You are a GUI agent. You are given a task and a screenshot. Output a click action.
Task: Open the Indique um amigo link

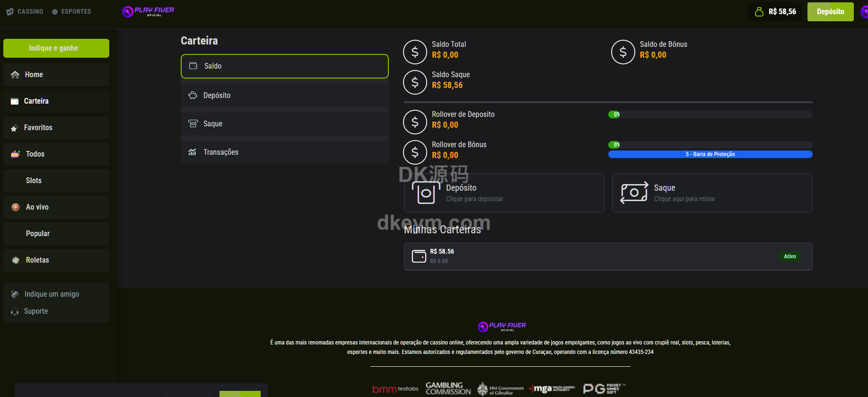(52, 294)
